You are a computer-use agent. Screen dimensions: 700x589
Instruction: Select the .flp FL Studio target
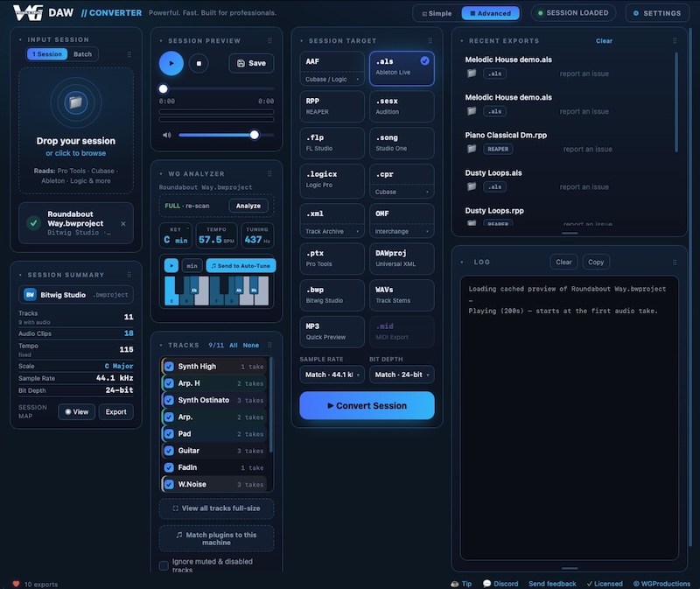[332, 143]
